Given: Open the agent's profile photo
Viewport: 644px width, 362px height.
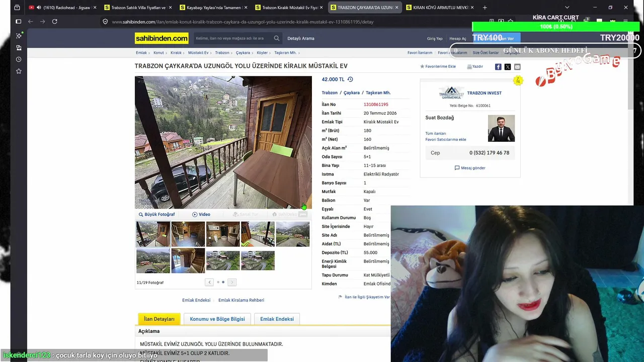Looking at the screenshot, I should pyautogui.click(x=501, y=128).
